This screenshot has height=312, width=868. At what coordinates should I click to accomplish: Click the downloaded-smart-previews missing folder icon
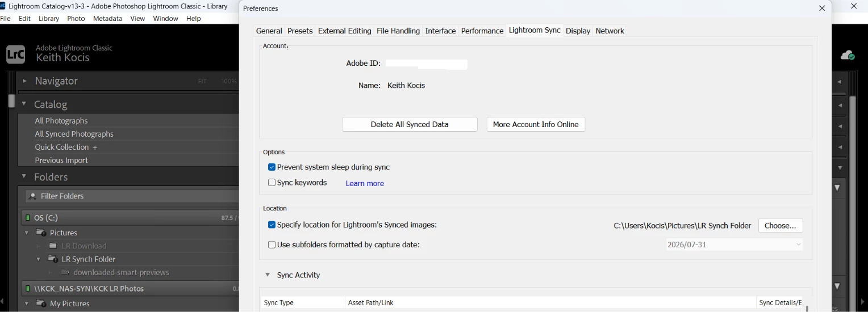(x=65, y=272)
